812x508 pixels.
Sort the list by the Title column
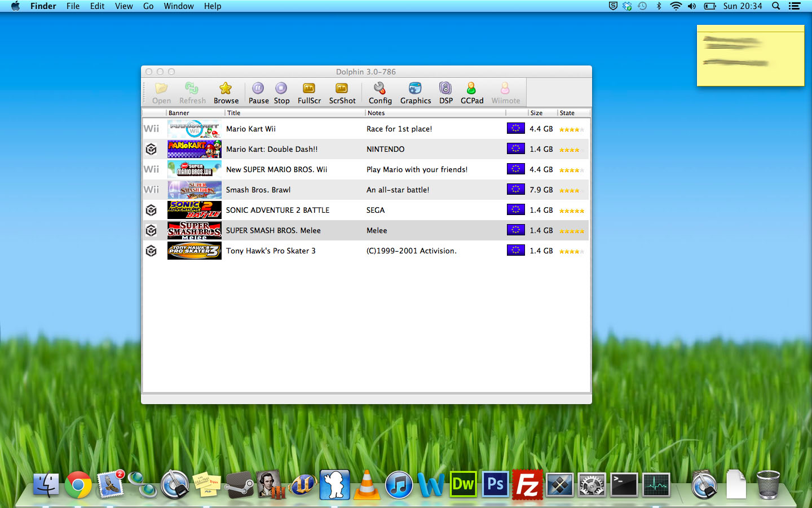pos(295,113)
